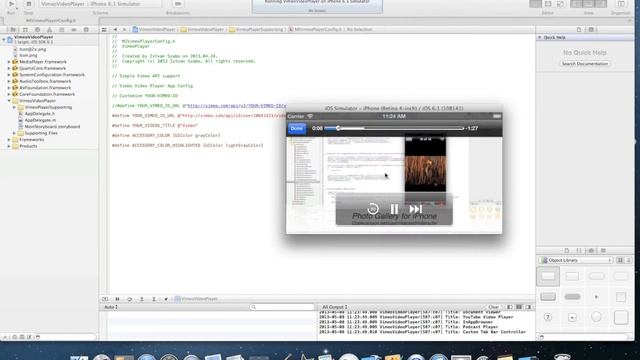Collapse the Quick Help section
This screenshot has width=640, height=360.
pyautogui.click(x=540, y=38)
